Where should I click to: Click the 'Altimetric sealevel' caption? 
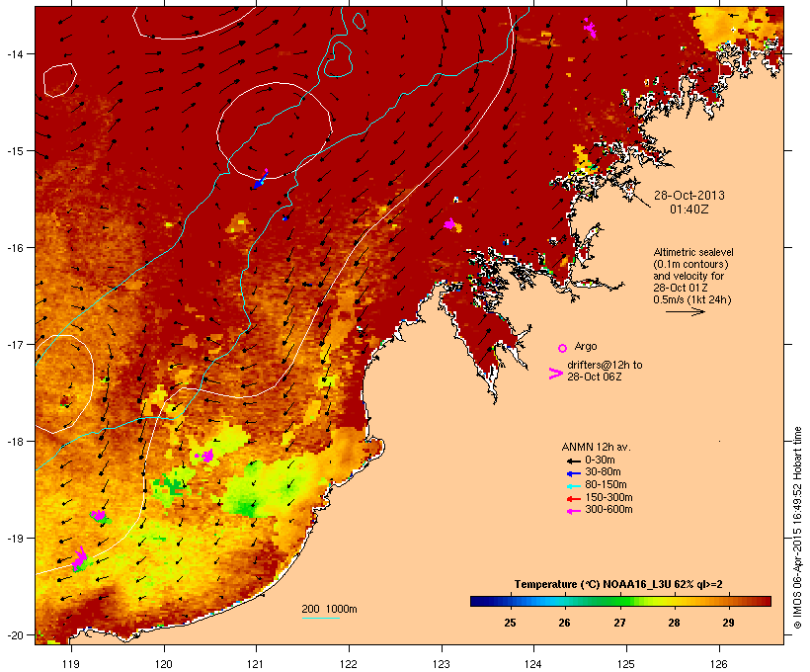pos(693,252)
